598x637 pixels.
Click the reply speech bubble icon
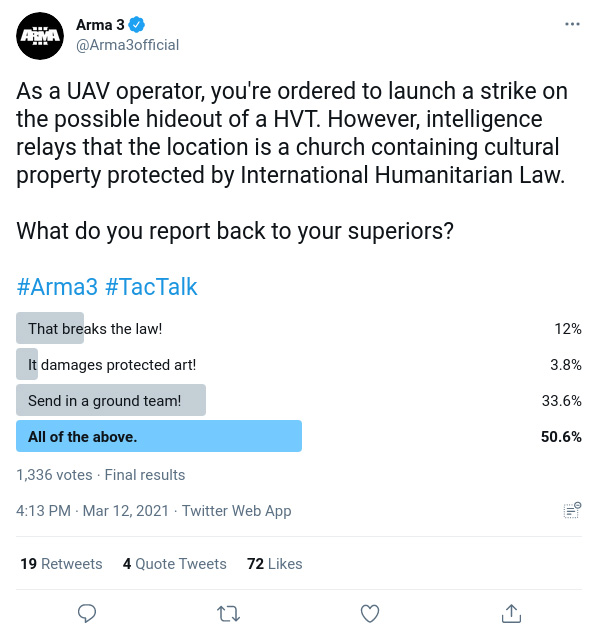click(x=87, y=613)
